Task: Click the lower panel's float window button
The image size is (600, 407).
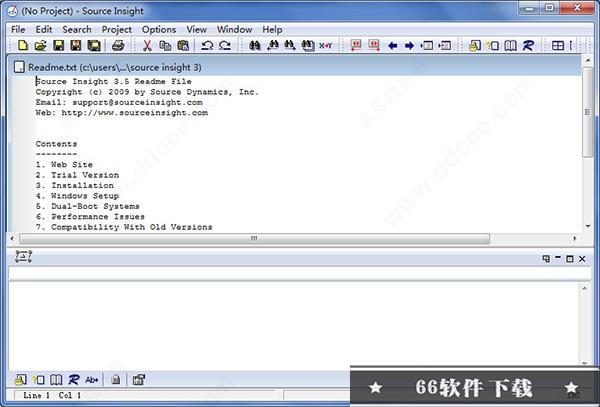Action: [546, 259]
